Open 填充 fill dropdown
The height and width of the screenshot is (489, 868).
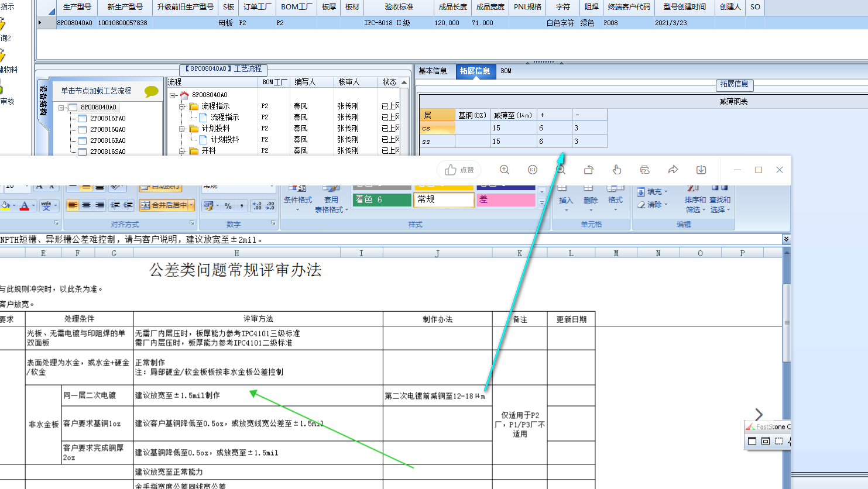(x=653, y=192)
